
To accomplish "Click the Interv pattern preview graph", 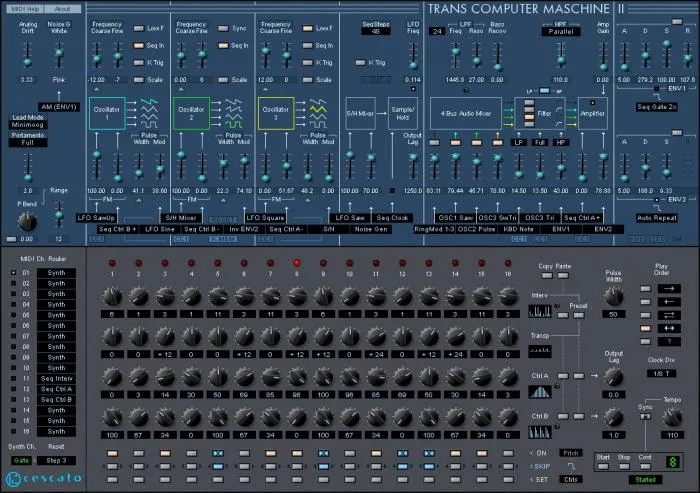I will 541,311.
